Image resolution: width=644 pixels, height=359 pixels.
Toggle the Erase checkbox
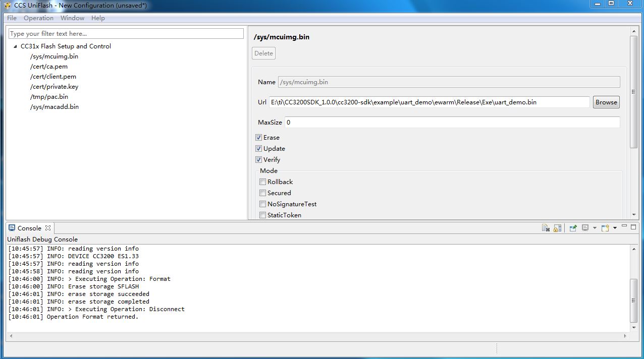point(258,137)
